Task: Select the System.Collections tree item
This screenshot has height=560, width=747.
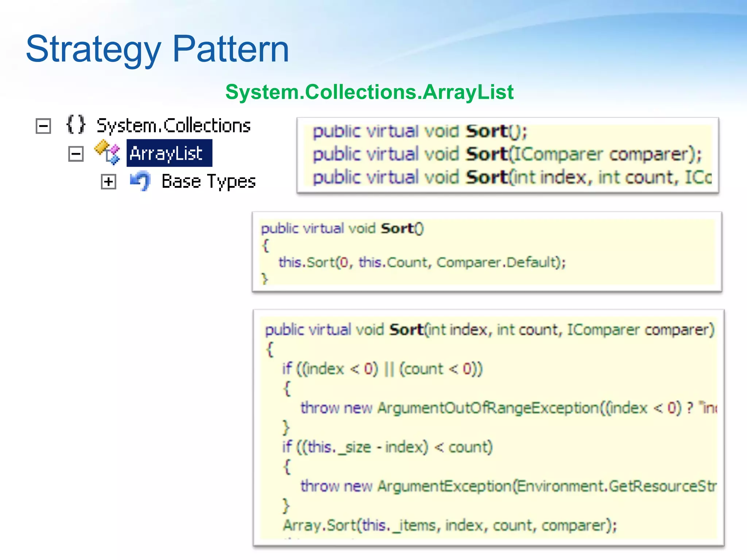Action: (x=174, y=126)
